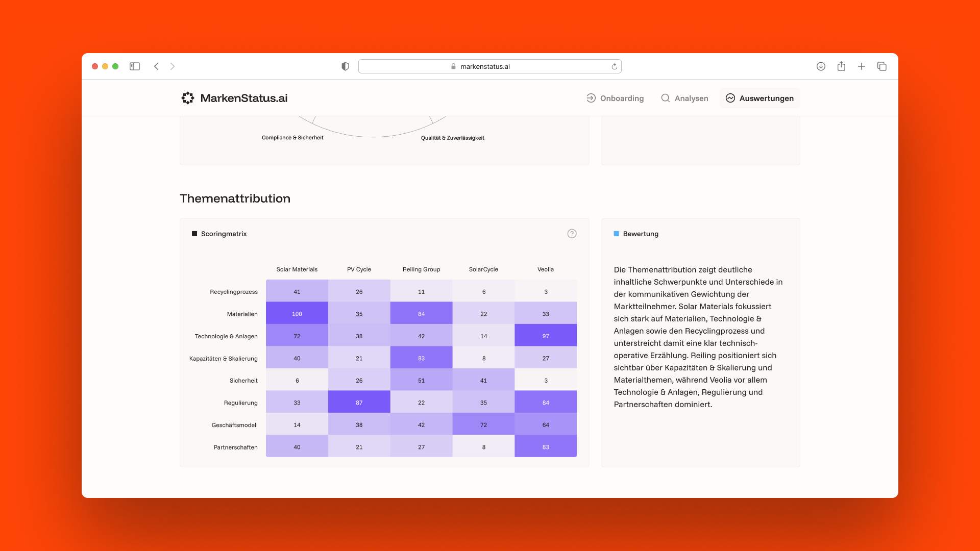
Task: Click the Reiling Group column header
Action: click(x=422, y=269)
